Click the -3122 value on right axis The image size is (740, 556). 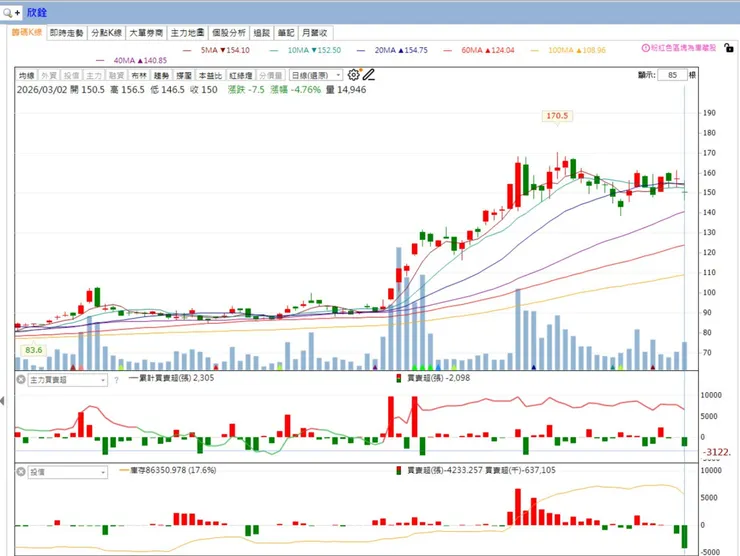[x=717, y=452]
